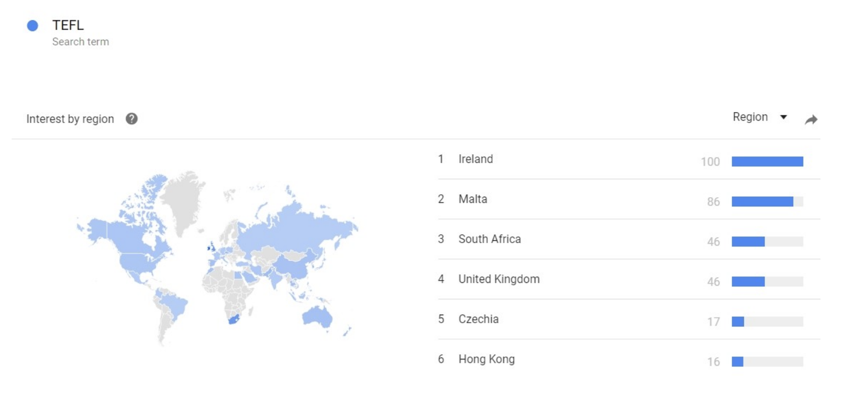Viewport: 868px width, 404px height.
Task: Click Czechia in the ranking list
Action: pos(478,319)
